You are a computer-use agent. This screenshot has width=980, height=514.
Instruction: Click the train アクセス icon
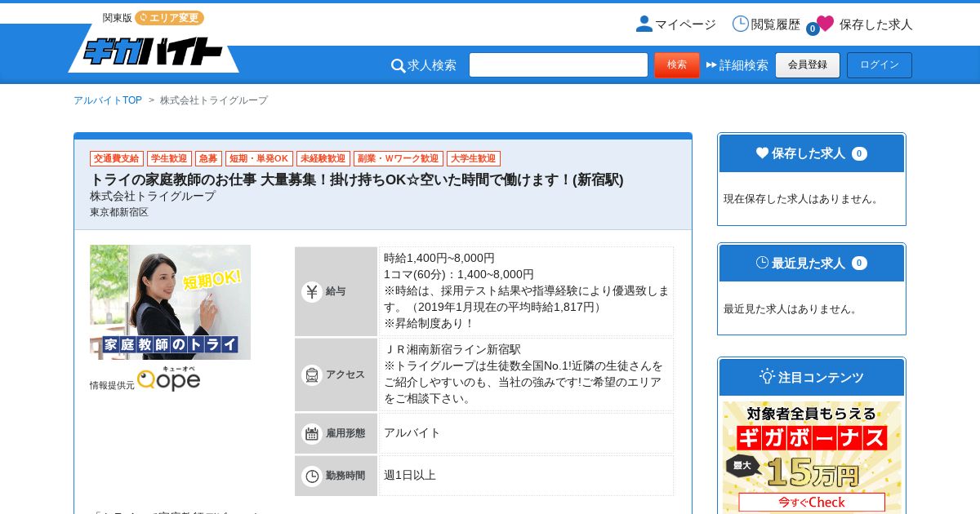(312, 374)
